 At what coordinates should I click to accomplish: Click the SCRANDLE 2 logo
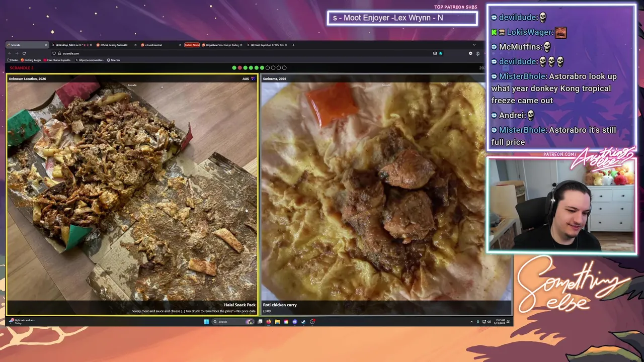tap(21, 68)
